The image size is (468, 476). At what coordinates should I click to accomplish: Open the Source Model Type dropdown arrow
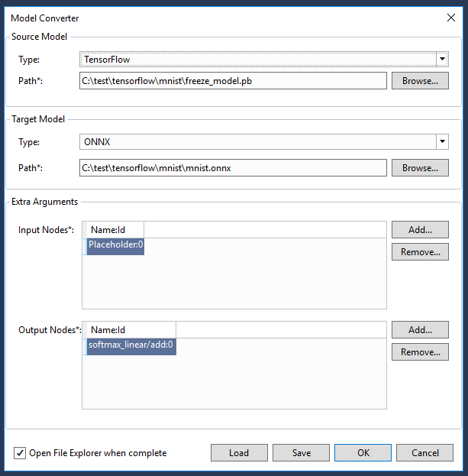(442, 59)
